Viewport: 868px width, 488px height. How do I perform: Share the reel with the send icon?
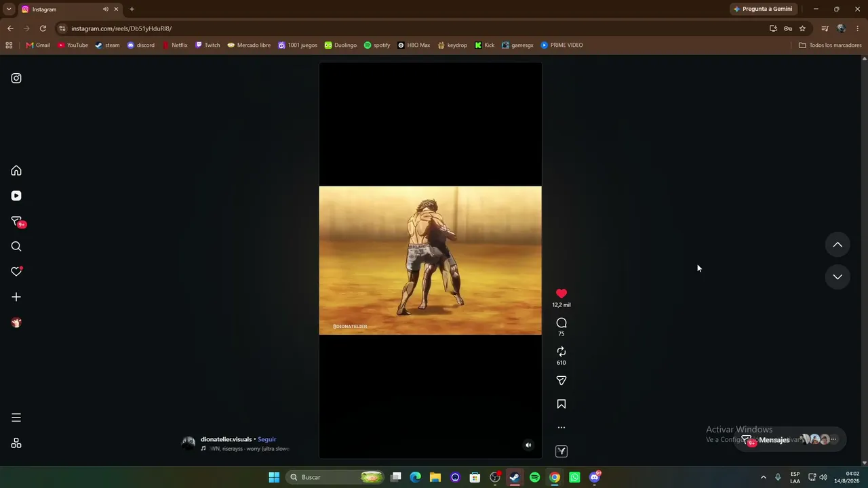[x=561, y=381]
